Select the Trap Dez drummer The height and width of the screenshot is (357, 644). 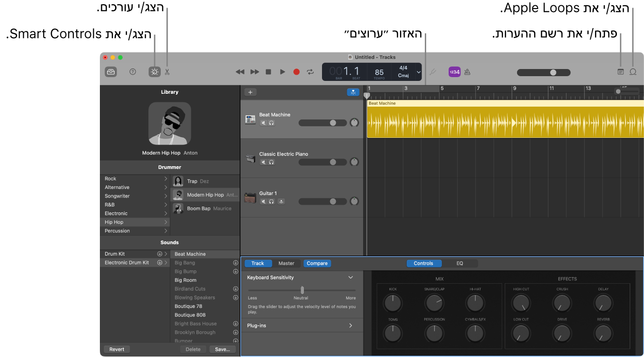coord(205,181)
